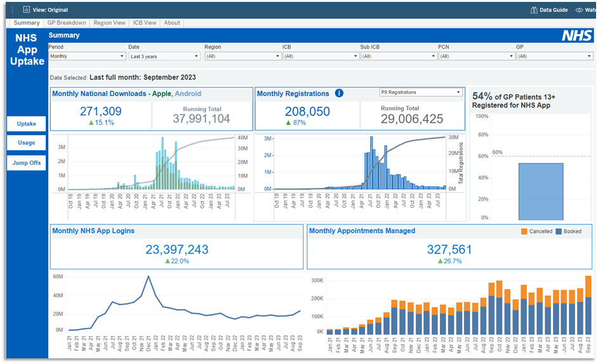Screen dimensions: 598x364
Task: Click the 87% registrations change indicator
Action: [296, 122]
